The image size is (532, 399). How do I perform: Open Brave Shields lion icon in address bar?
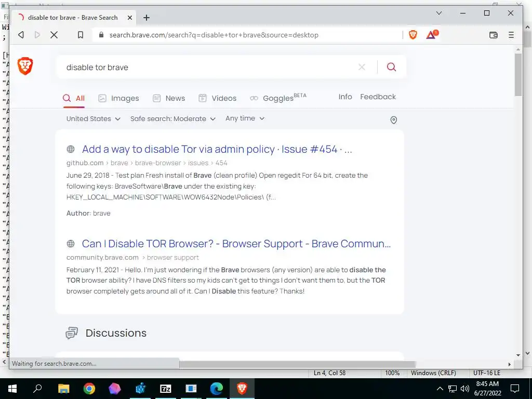[x=413, y=35]
